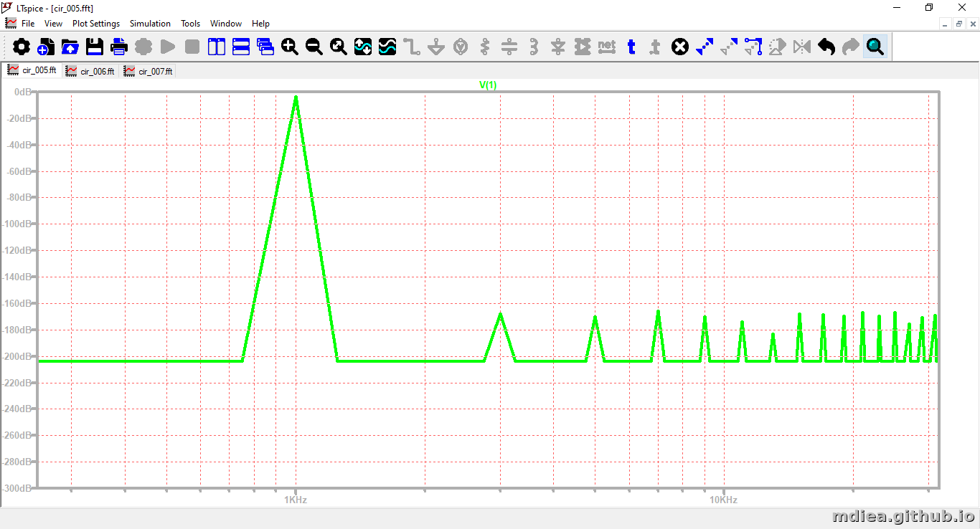Click the highlighted Find magnifier icon

tap(875, 47)
